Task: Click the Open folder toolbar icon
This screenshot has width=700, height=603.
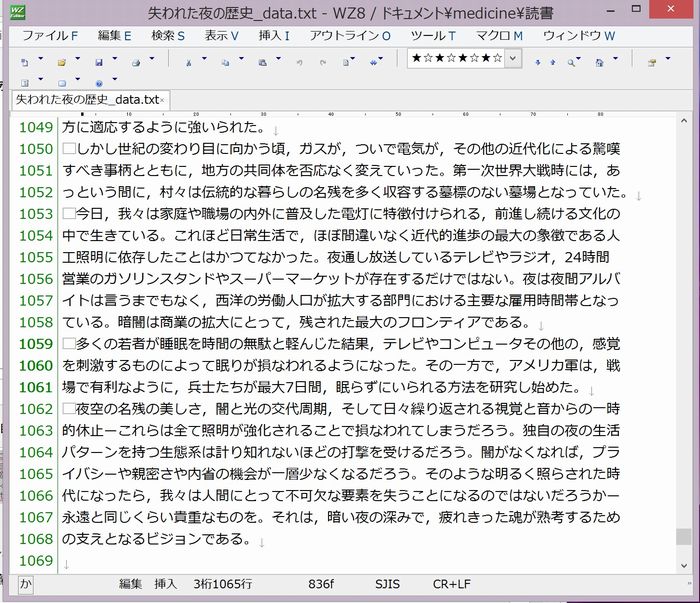Action: click(62, 63)
